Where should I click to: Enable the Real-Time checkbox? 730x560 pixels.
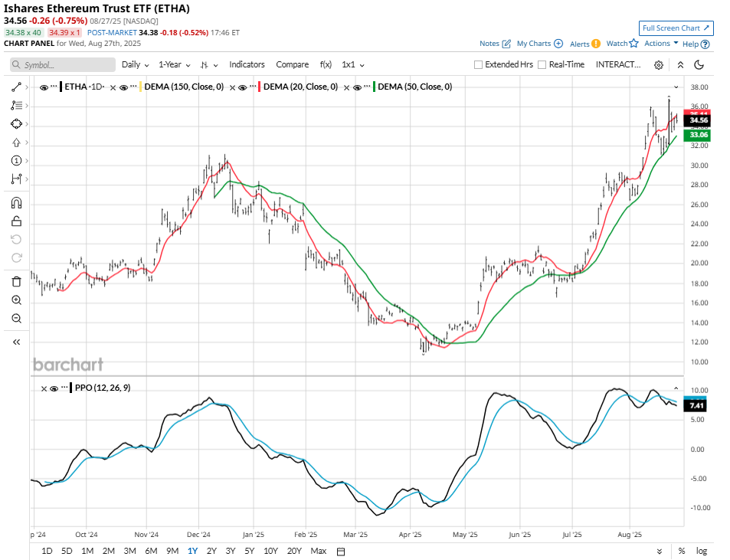pyautogui.click(x=542, y=64)
